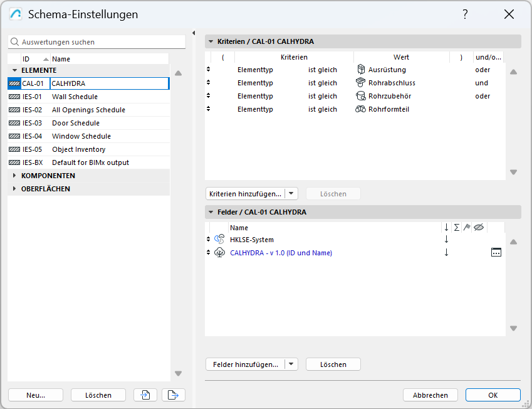Click the Rohrzubehör element type icon

360,96
